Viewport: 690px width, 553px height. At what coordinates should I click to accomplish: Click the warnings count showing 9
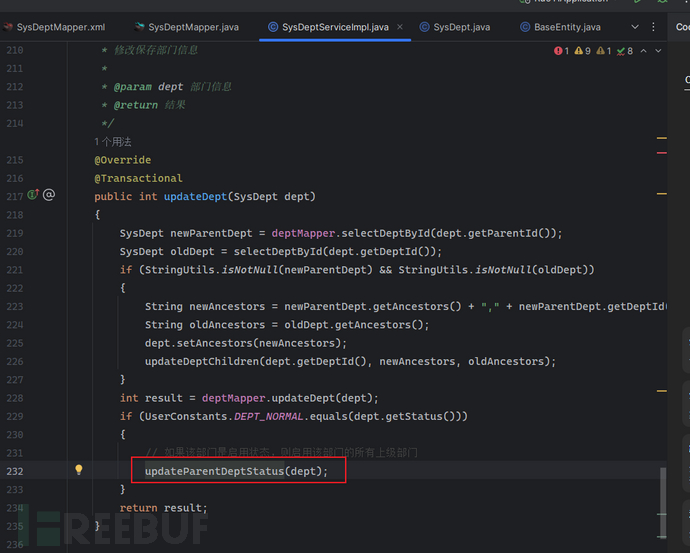583,51
